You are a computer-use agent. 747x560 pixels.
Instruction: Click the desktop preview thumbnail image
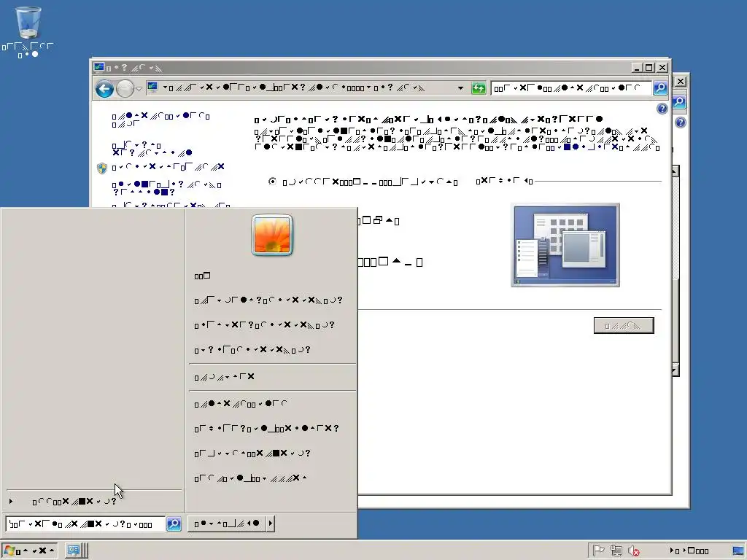pyautogui.click(x=565, y=245)
